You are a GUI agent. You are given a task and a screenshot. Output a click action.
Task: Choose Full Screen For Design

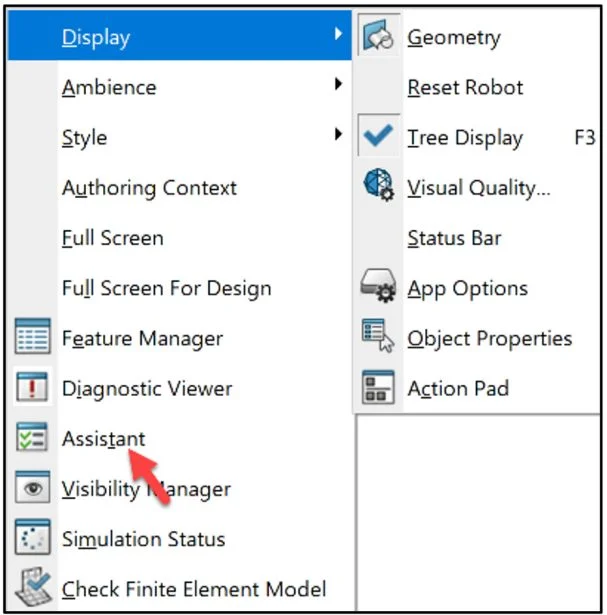click(x=166, y=288)
